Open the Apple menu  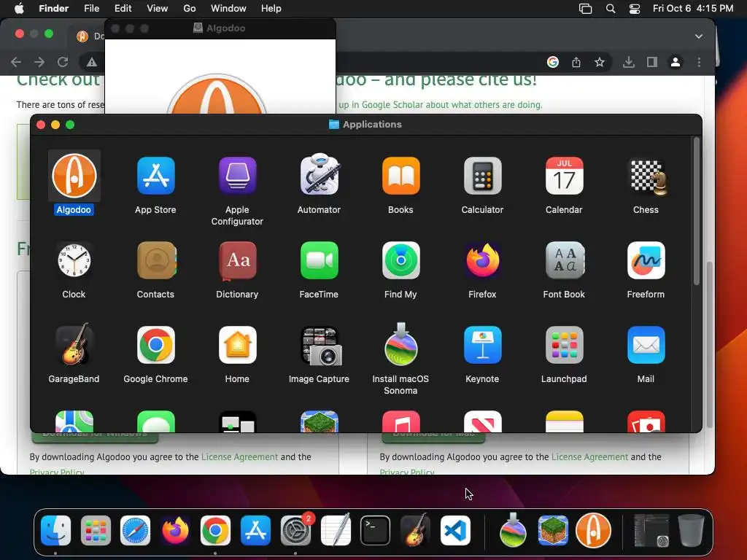click(19, 8)
